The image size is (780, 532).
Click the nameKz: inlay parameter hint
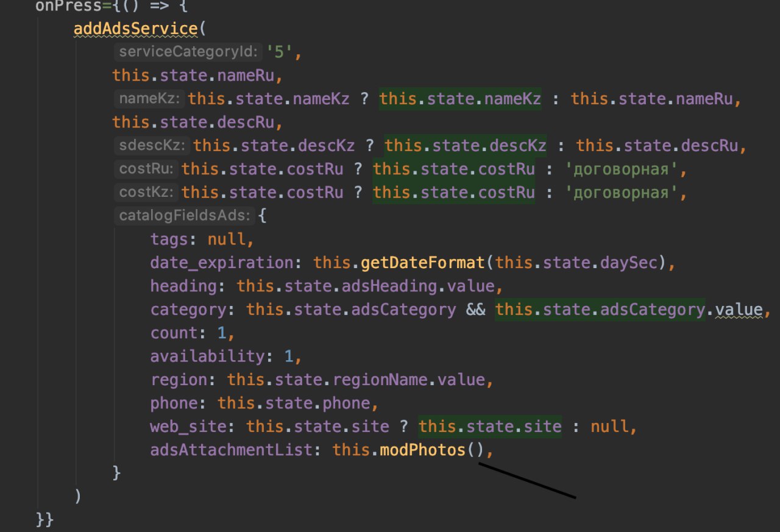[x=149, y=99]
